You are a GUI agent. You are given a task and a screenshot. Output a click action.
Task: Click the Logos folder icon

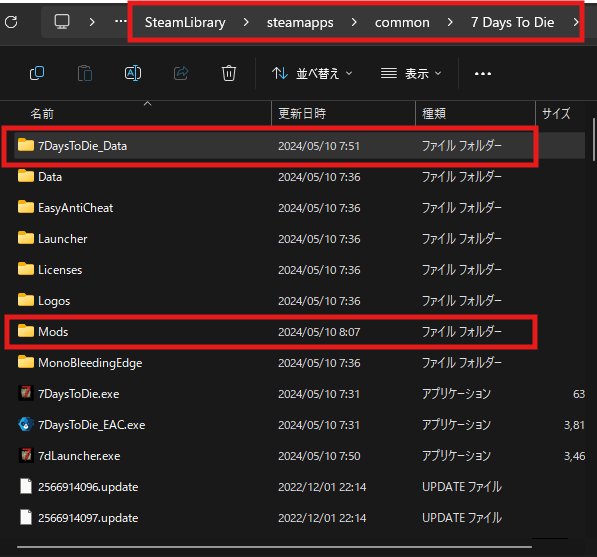click(x=26, y=300)
